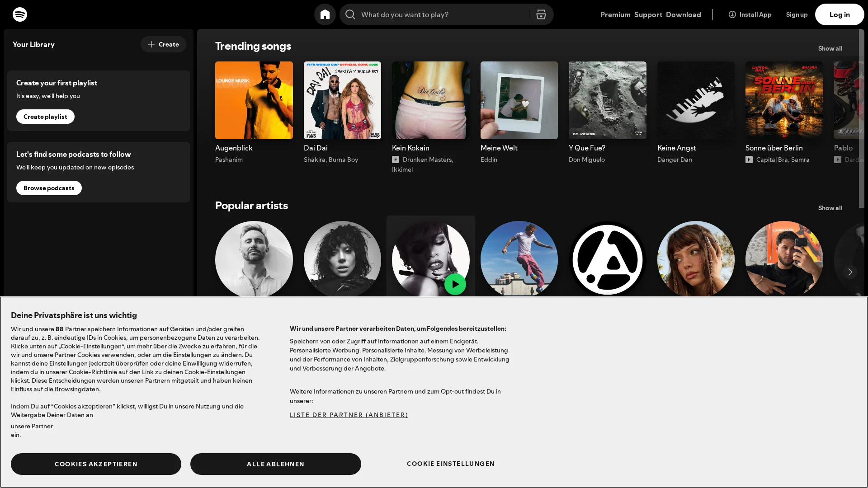
Task: Open artist Eddin link
Action: pos(489,160)
